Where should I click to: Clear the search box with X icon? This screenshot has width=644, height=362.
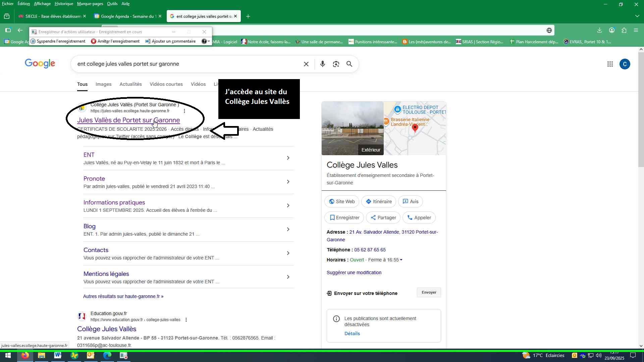(306, 64)
